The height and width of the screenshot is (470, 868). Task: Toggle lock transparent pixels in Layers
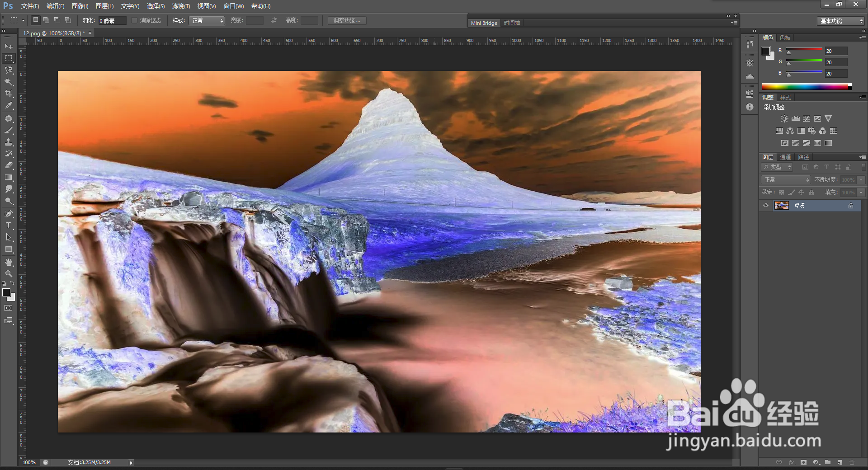coord(782,193)
